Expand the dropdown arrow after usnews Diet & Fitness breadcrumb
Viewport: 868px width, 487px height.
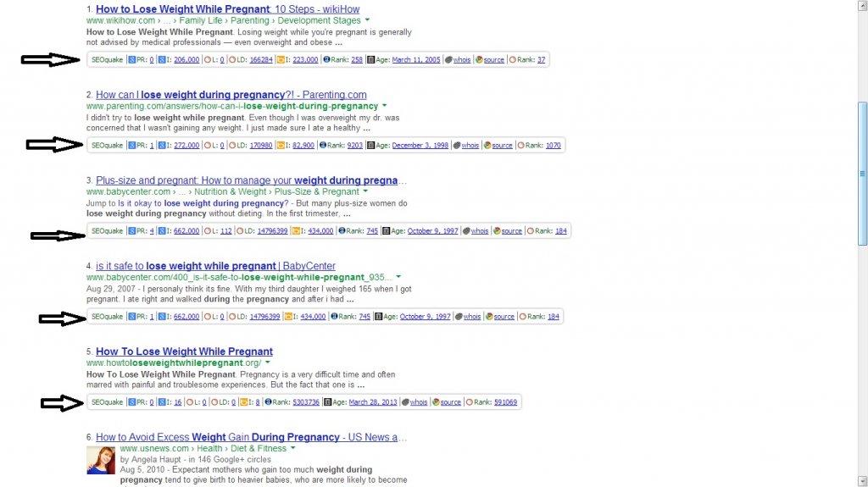pyautogui.click(x=292, y=448)
